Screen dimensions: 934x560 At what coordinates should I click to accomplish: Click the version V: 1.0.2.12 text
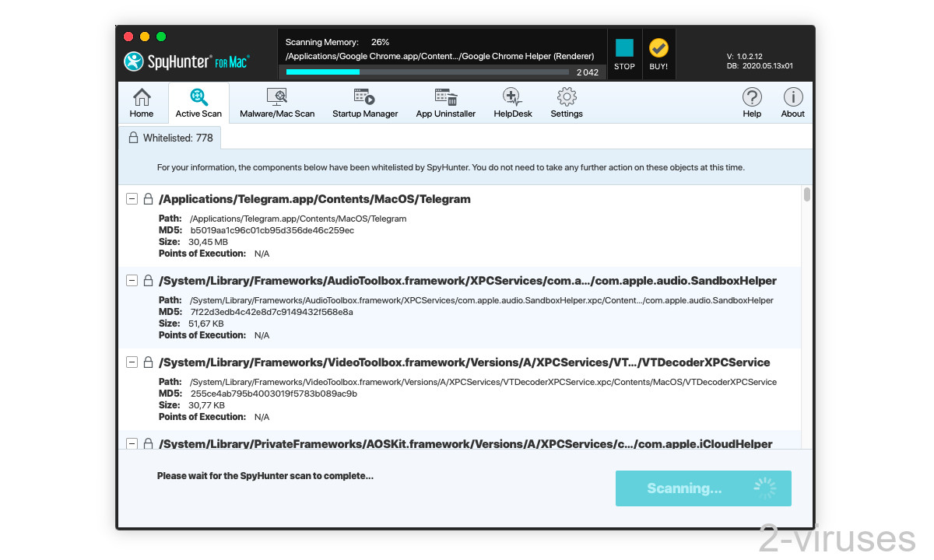[746, 57]
